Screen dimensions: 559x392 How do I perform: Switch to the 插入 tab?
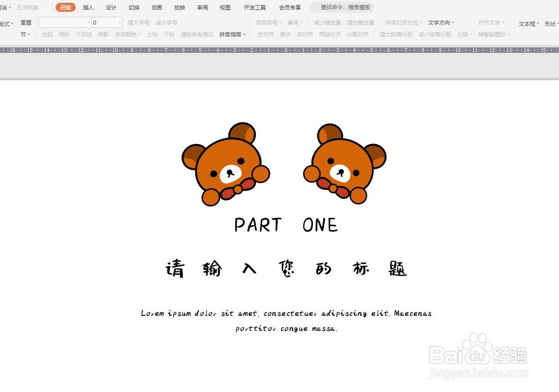[88, 7]
